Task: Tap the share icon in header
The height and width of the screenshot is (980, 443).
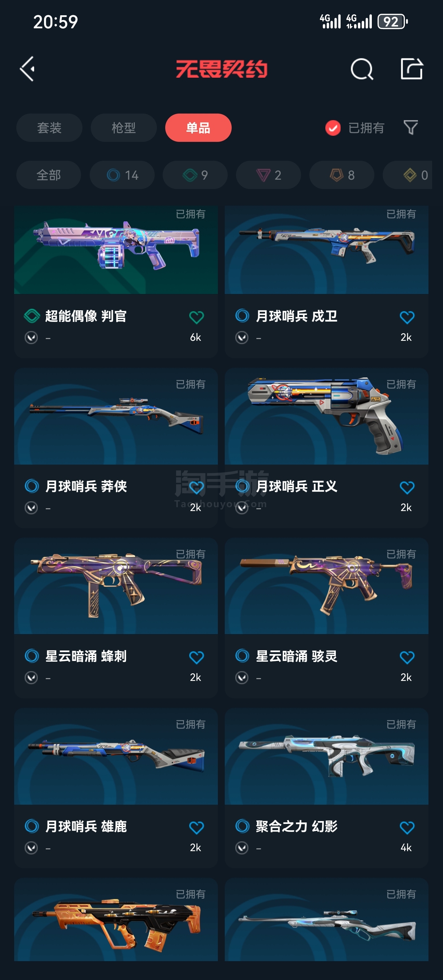Action: (411, 69)
